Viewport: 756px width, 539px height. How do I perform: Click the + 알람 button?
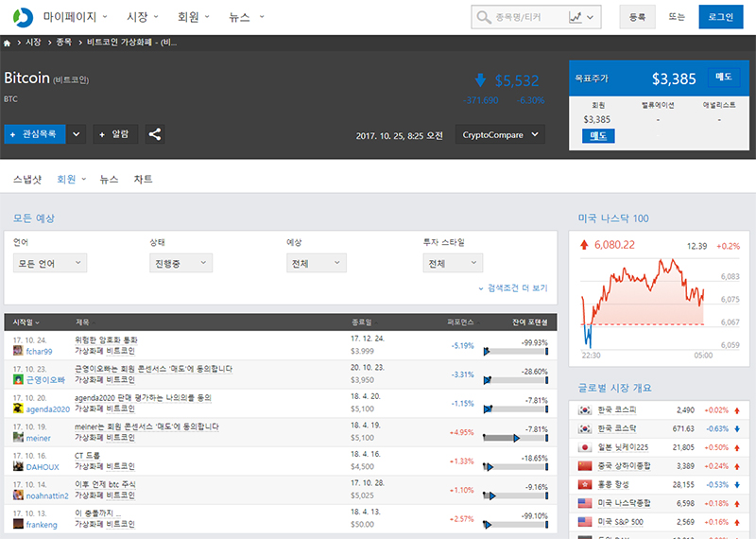[115, 134]
